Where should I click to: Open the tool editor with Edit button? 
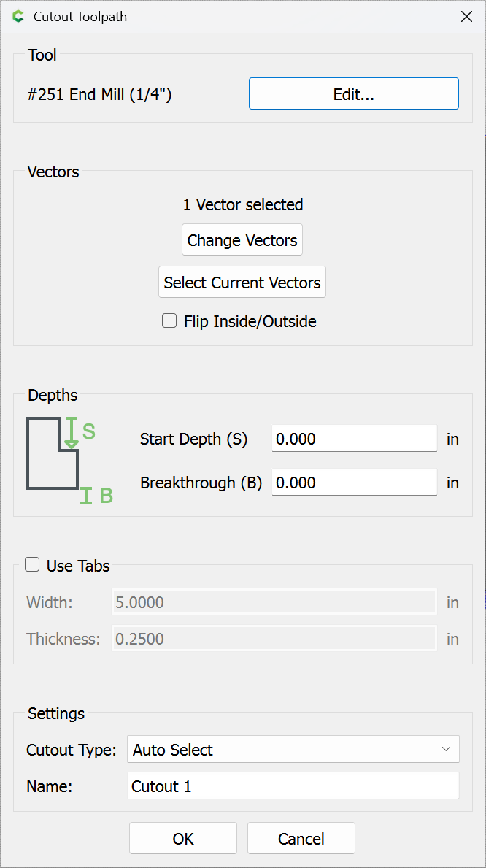pyautogui.click(x=353, y=94)
